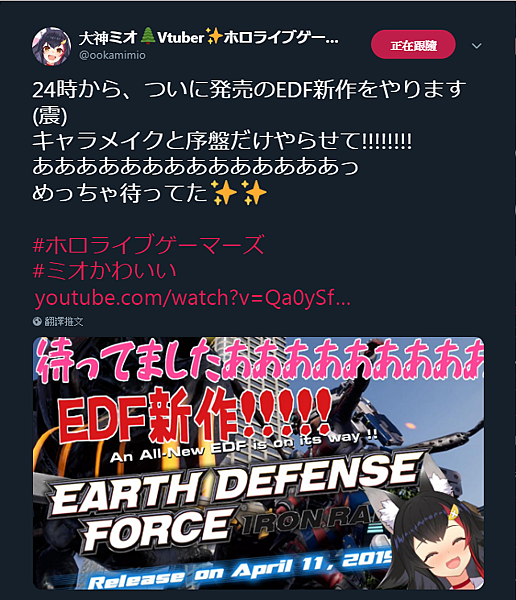516x600 pixels.
Task: Click the 大神ミオ display name
Action: [108, 38]
